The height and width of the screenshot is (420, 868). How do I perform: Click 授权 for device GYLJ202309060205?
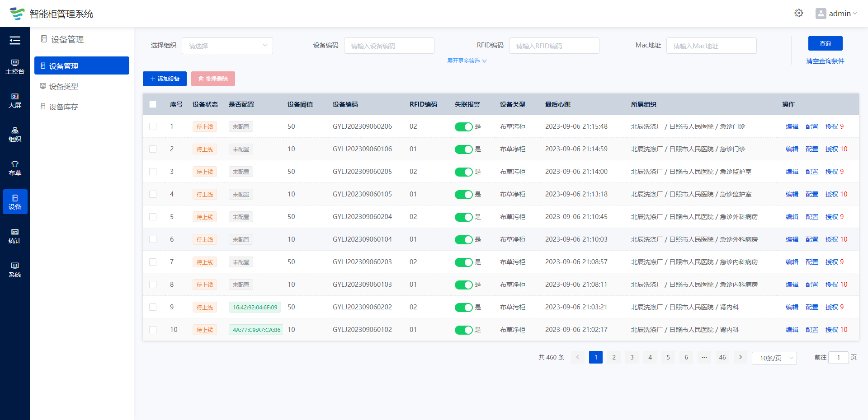pos(835,172)
